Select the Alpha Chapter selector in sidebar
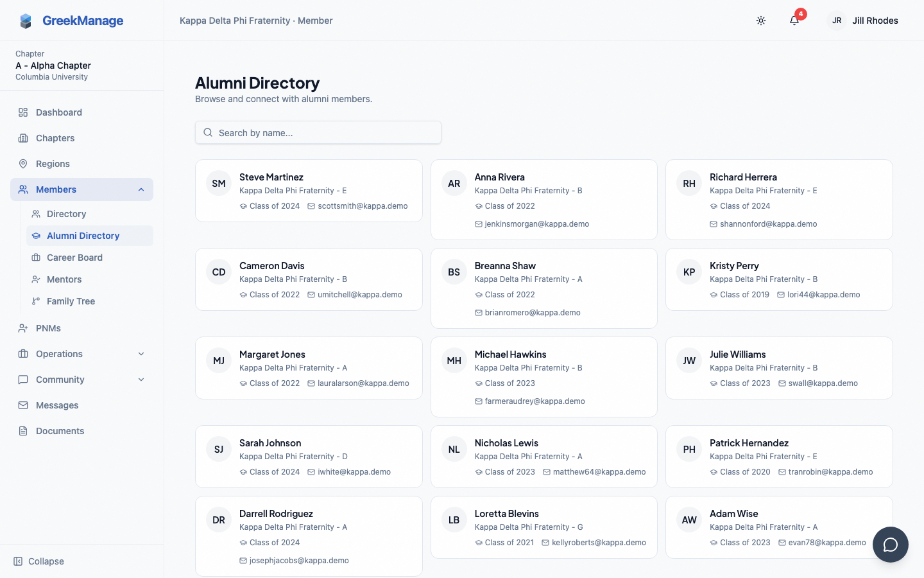The height and width of the screenshot is (578, 924). [x=81, y=66]
